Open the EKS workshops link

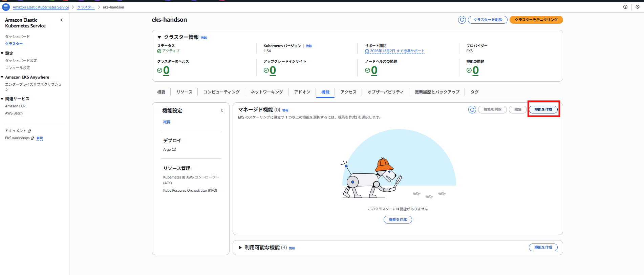(17, 138)
